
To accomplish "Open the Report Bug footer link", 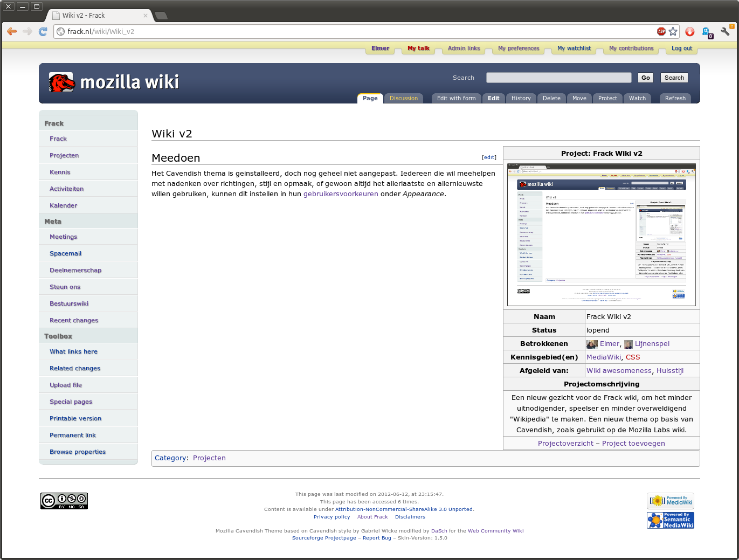I will pos(377,538).
